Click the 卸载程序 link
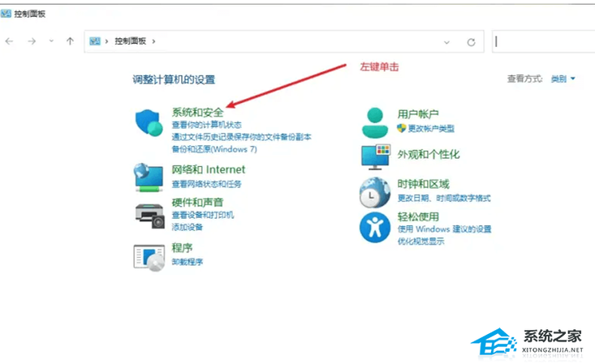 tap(187, 262)
